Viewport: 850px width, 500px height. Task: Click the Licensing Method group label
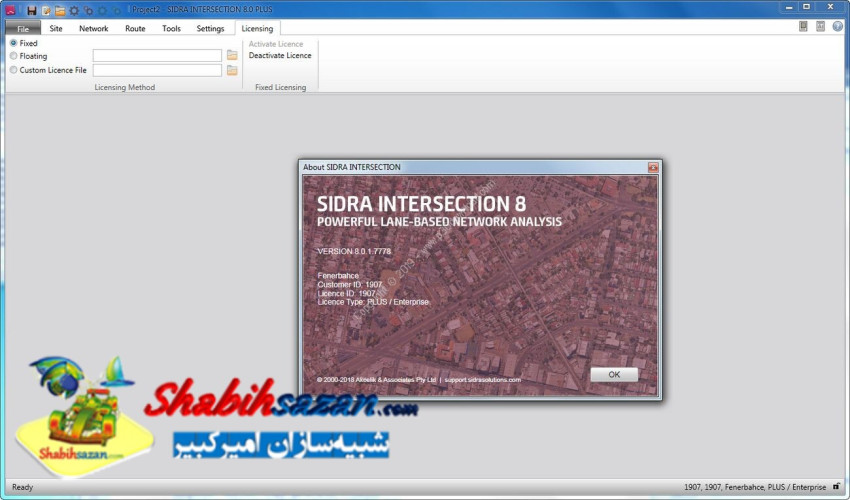pyautogui.click(x=125, y=87)
